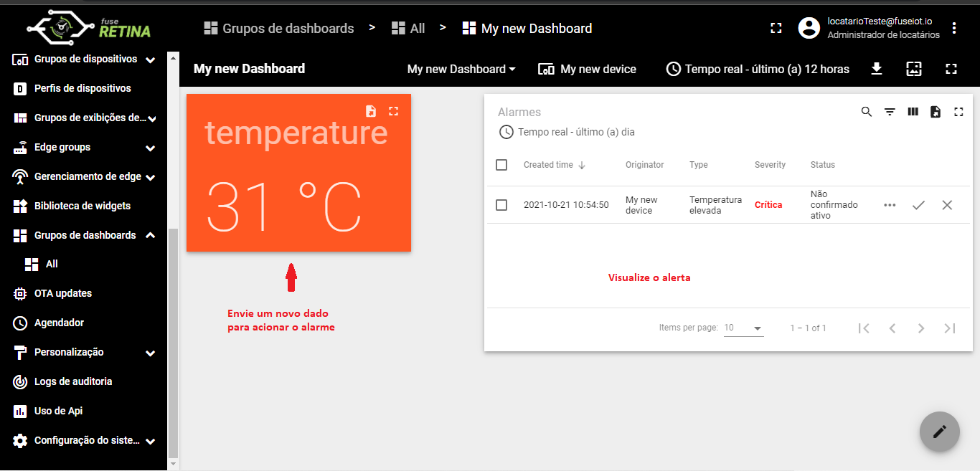Click Logs de auditoria icon

pos(21,381)
